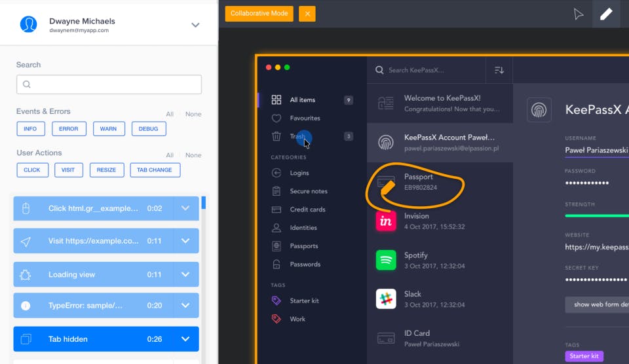
Task: Click the Search KeePassX field
Action: pos(426,70)
